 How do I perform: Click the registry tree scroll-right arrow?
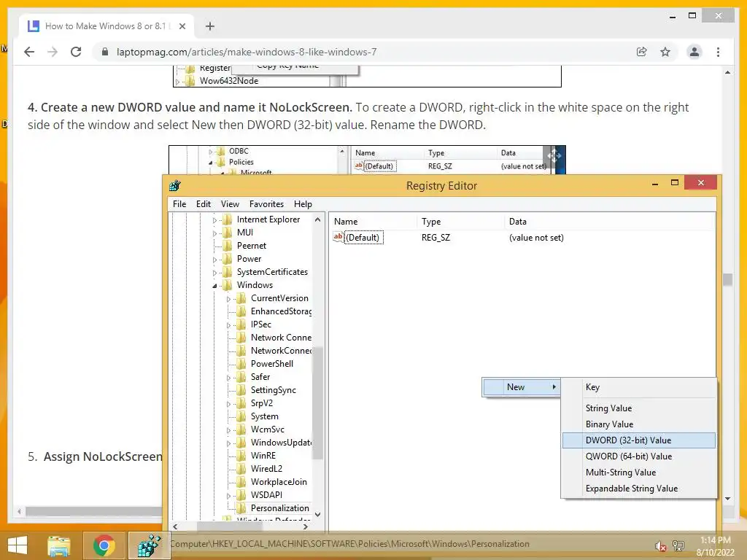tap(306, 526)
